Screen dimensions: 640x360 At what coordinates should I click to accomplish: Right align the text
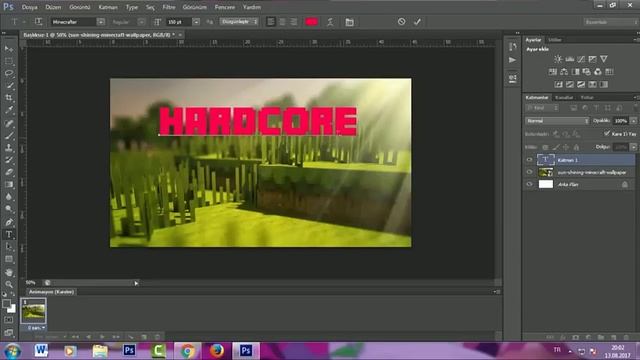click(x=294, y=22)
